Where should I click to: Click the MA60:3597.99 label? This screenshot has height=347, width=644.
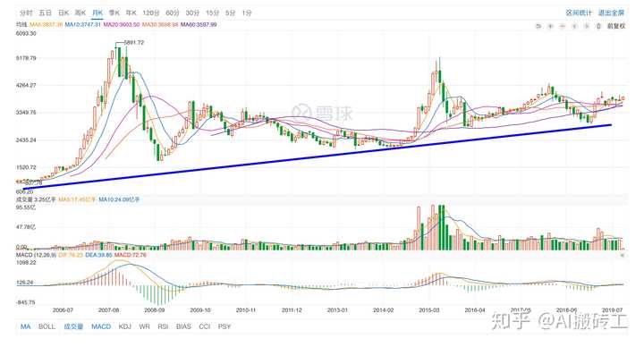tap(199, 25)
